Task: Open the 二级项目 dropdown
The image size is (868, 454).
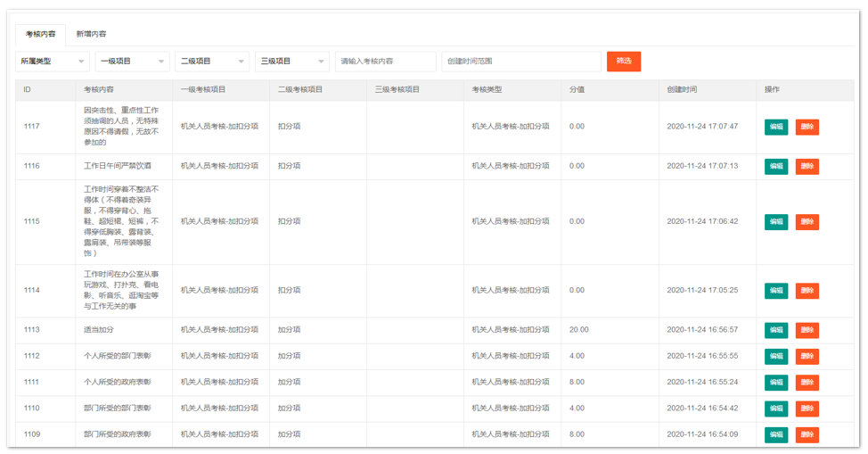Action: [211, 62]
